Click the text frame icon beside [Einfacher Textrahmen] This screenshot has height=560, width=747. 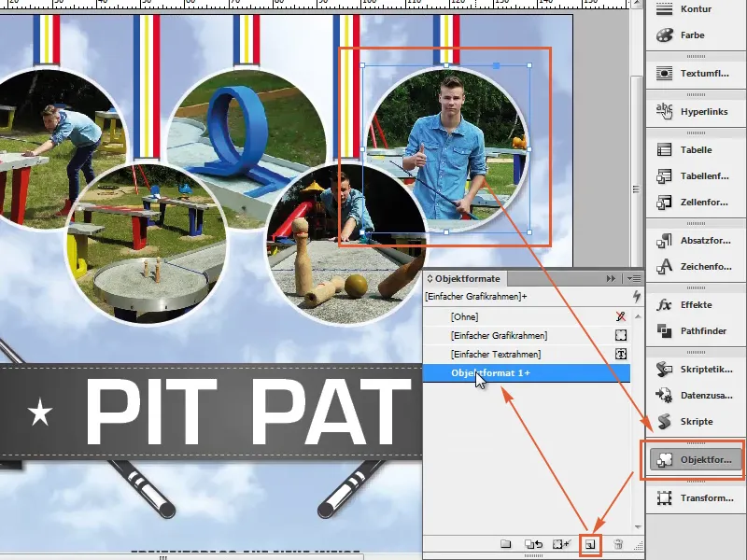tap(621, 355)
